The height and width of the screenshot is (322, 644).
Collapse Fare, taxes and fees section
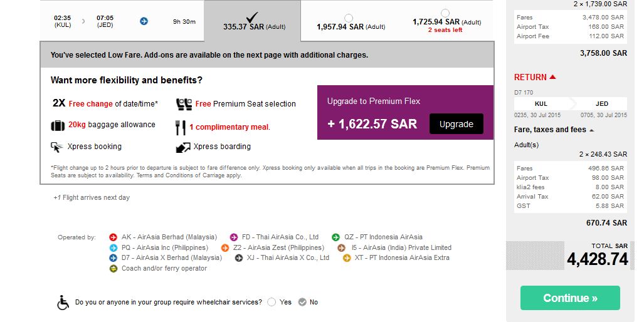click(592, 130)
